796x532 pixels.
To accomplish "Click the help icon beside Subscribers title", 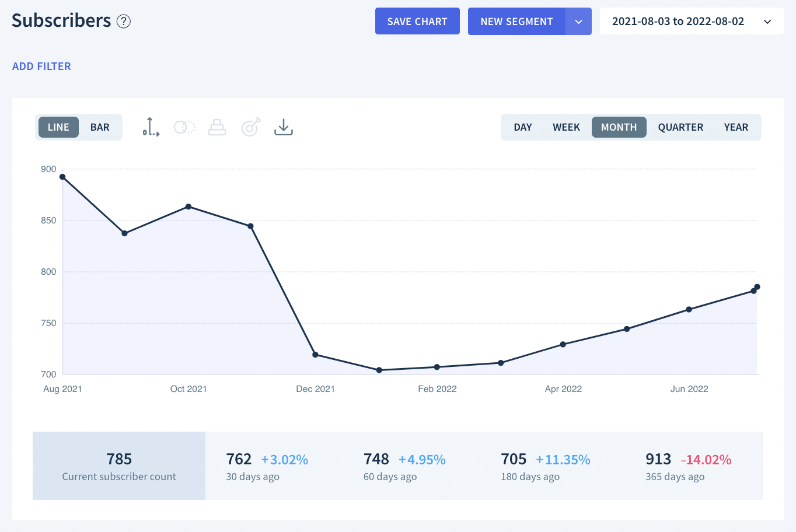I will [x=124, y=22].
